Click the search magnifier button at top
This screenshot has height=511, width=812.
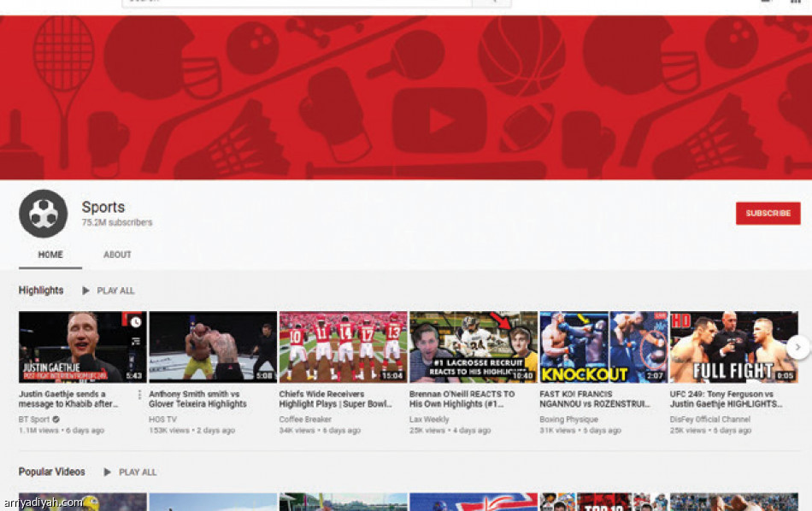pos(492,3)
